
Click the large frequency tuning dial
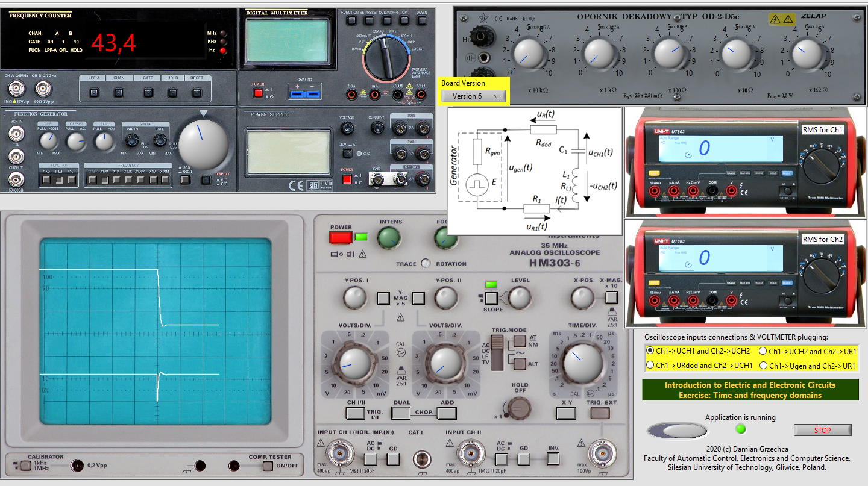203,145
